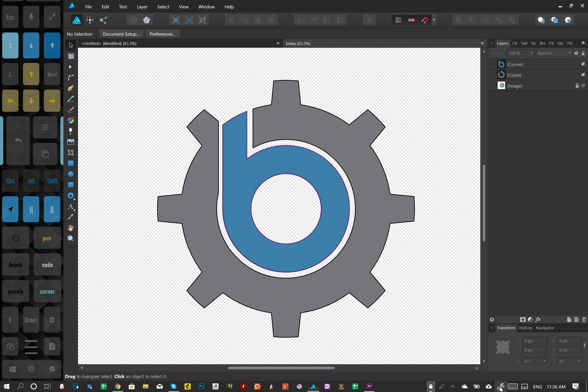Viewport: 588px width, 392px height.
Task: Open the Layers panel options menu
Action: [583, 43]
